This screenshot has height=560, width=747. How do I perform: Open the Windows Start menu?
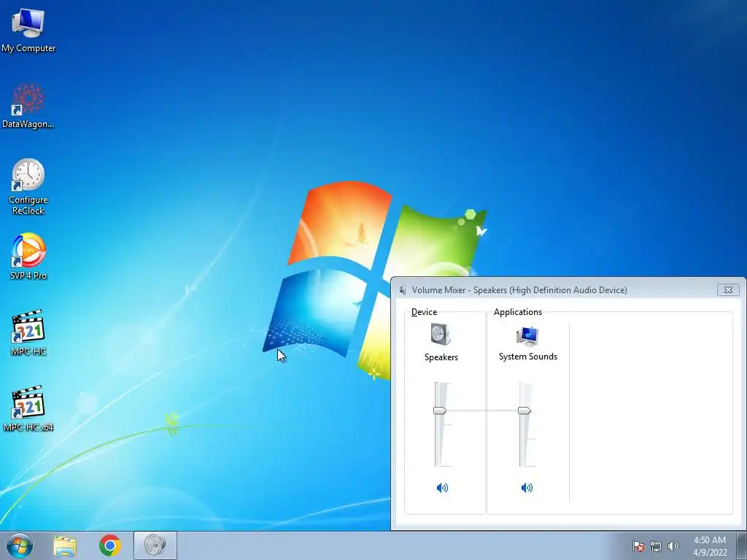[20, 545]
